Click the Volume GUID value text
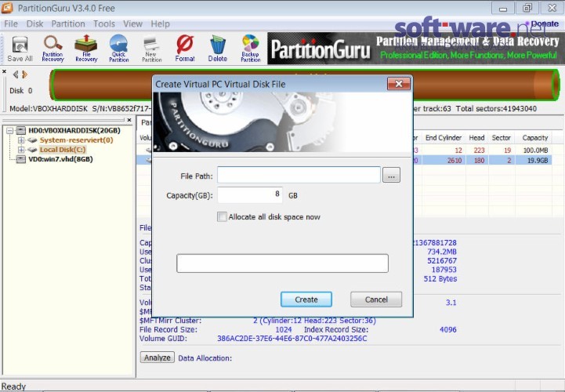 click(x=292, y=339)
